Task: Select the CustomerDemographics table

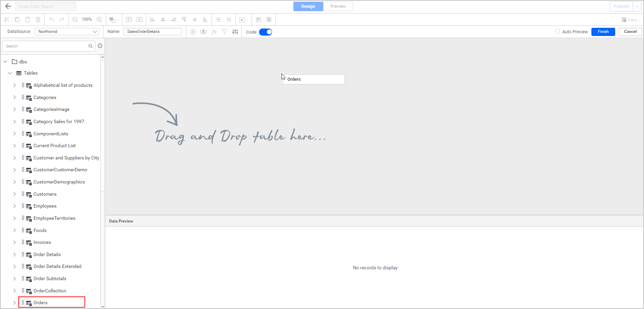Action: click(59, 182)
